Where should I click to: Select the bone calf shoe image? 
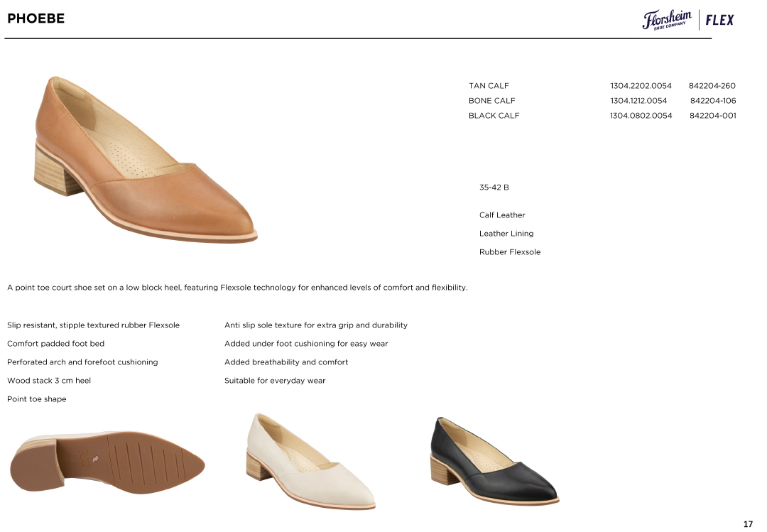coord(310,460)
